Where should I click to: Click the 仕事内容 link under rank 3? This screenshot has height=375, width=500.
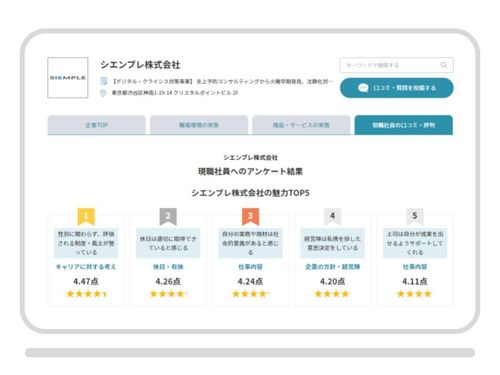point(250,267)
